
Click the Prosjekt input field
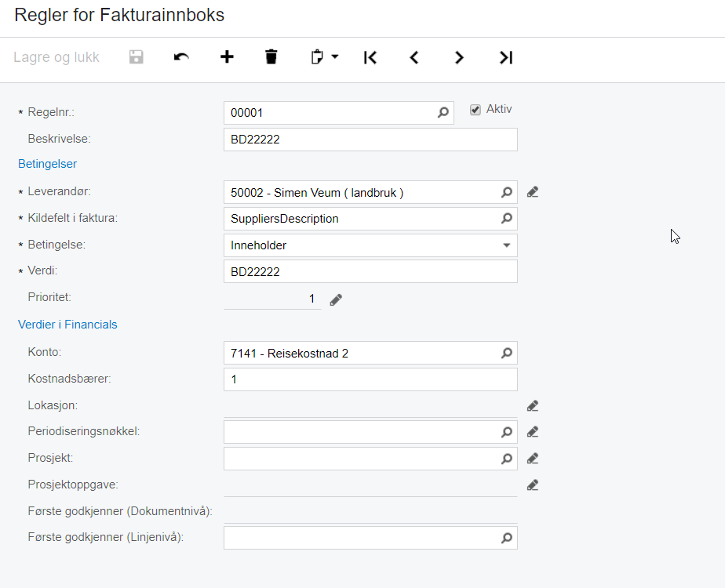(x=370, y=459)
